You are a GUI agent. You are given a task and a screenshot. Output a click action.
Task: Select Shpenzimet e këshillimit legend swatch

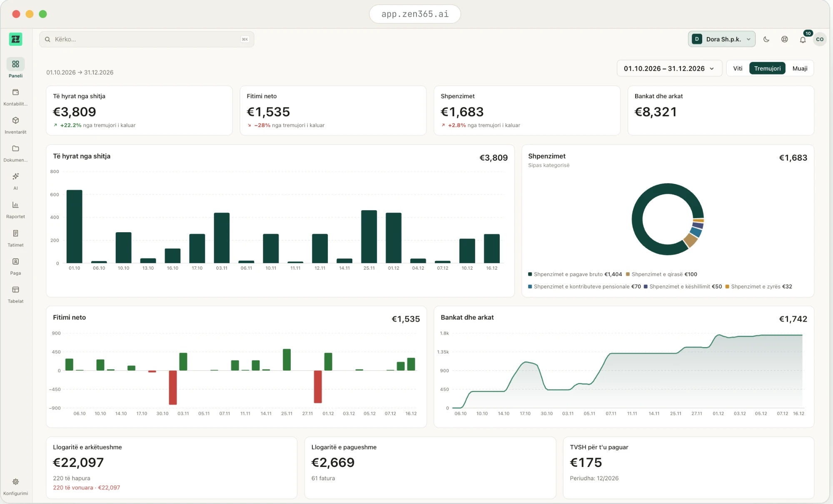(x=646, y=287)
